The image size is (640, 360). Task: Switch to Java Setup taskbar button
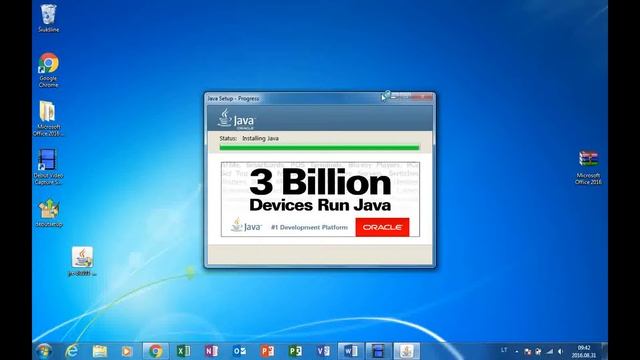coord(407,351)
